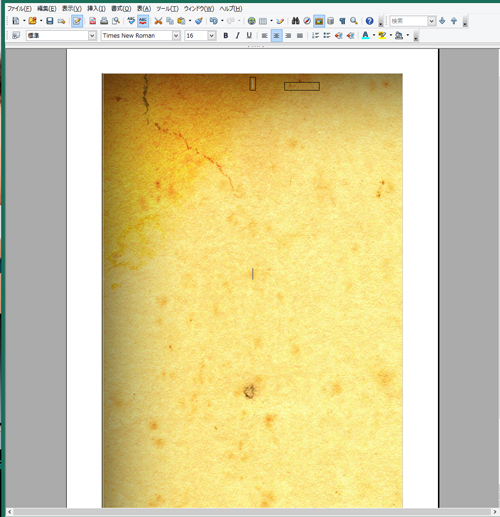Apply paragraph Background Color
The width and height of the screenshot is (500, 517).
coord(399,35)
